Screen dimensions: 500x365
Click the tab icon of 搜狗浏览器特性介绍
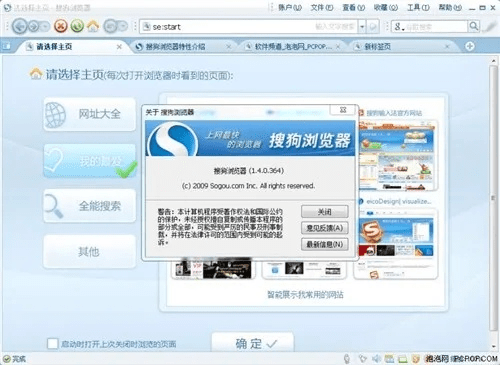139,47
